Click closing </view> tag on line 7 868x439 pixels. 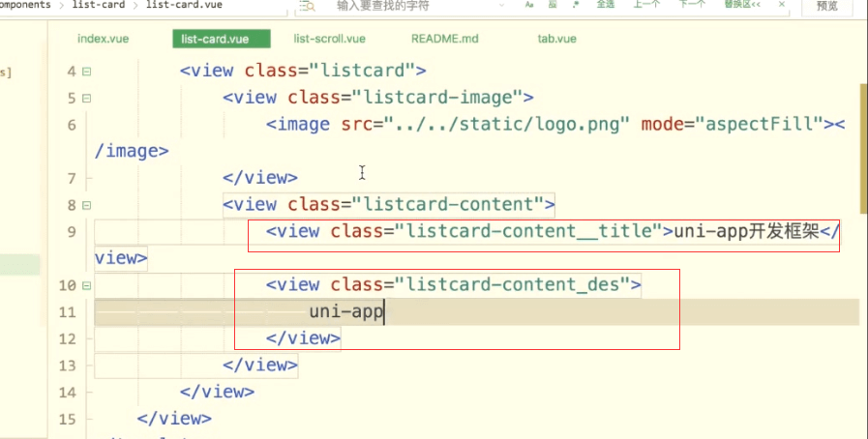(x=260, y=178)
